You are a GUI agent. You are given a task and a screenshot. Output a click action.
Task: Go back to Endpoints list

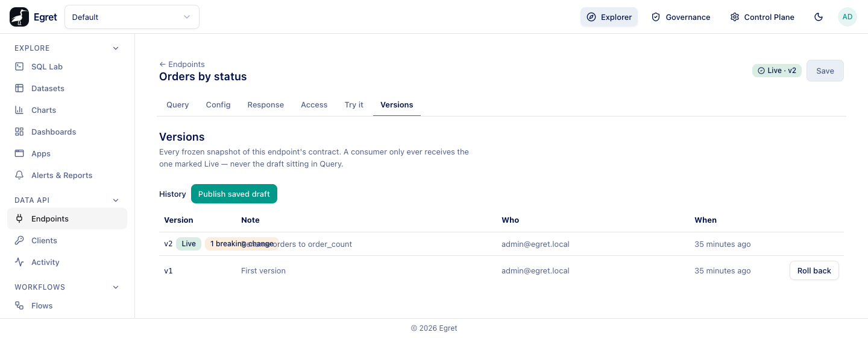(182, 64)
